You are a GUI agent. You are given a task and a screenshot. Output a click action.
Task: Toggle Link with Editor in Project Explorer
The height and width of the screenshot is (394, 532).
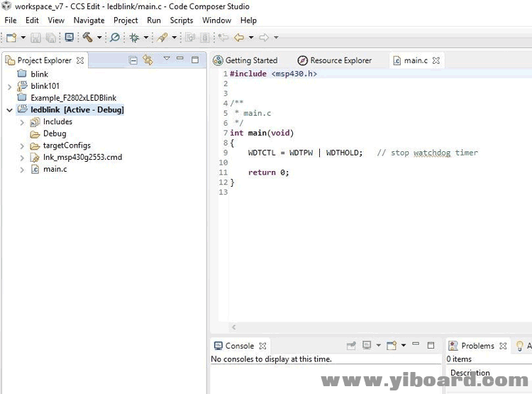148,60
